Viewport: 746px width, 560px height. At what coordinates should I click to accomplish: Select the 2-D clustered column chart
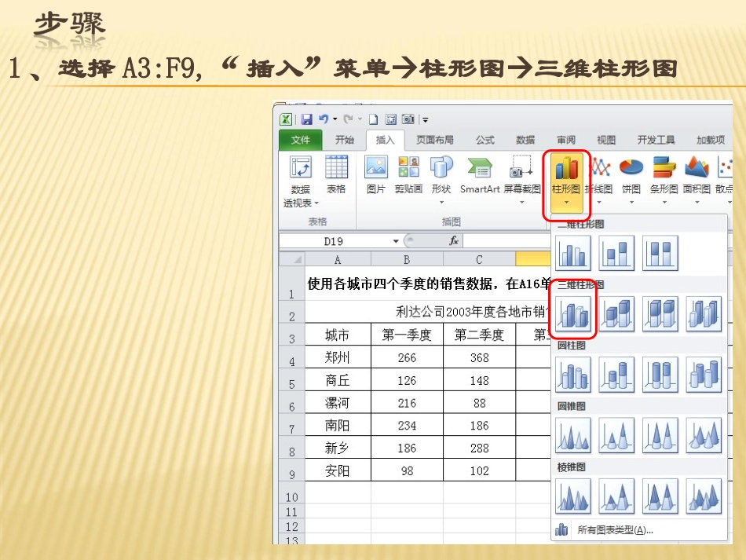pyautogui.click(x=572, y=253)
